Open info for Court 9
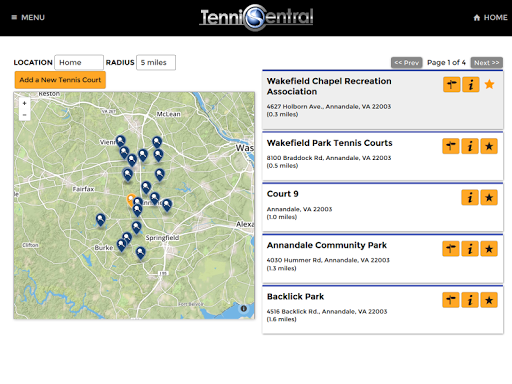Viewport: 512px width, 384px height. click(470, 197)
